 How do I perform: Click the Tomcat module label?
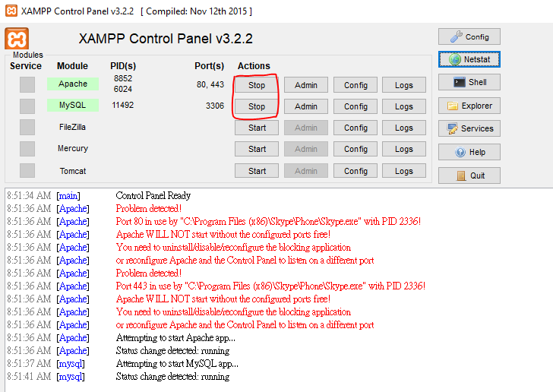coord(73,171)
